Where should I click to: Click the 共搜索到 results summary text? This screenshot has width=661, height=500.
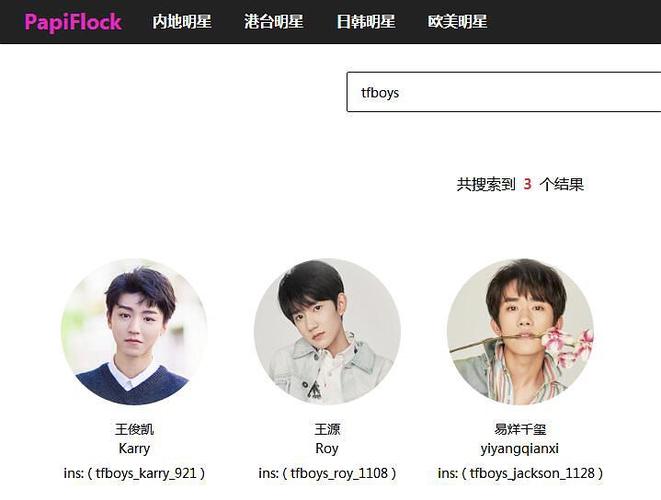click(x=486, y=184)
